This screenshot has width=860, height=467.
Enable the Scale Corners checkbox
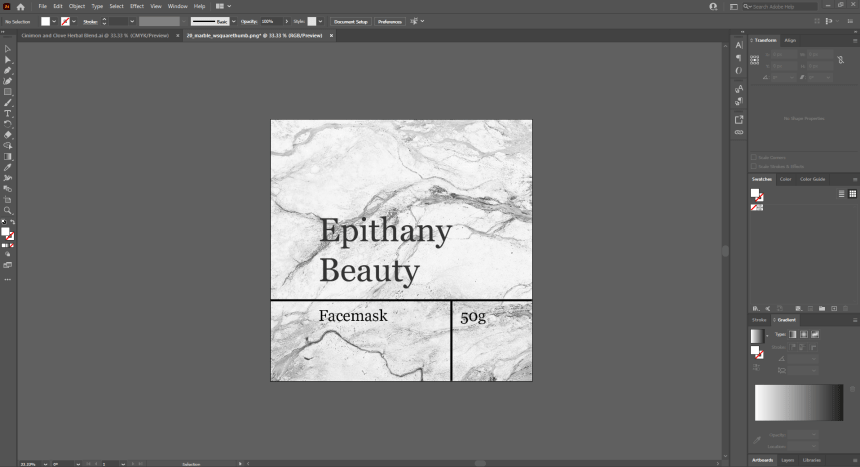[x=753, y=157]
